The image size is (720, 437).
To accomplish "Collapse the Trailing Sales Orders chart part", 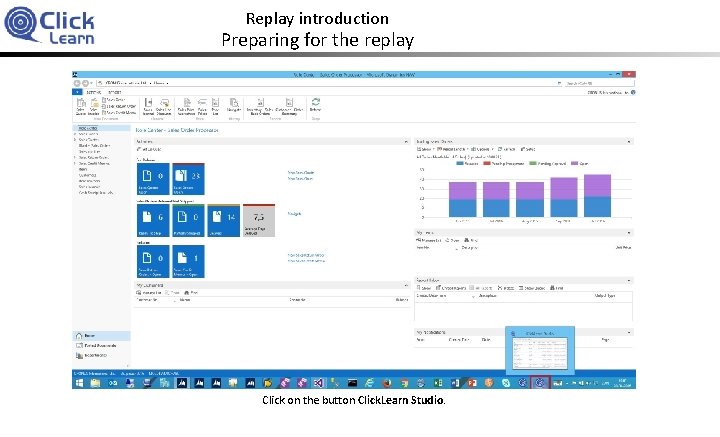I will click(629, 142).
